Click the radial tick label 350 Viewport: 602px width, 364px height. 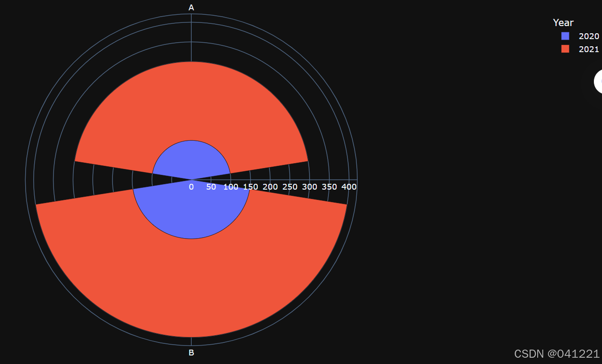329,186
